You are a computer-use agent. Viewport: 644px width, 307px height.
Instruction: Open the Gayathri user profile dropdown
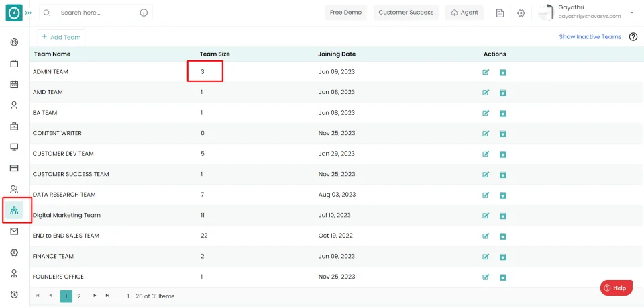tap(631, 13)
